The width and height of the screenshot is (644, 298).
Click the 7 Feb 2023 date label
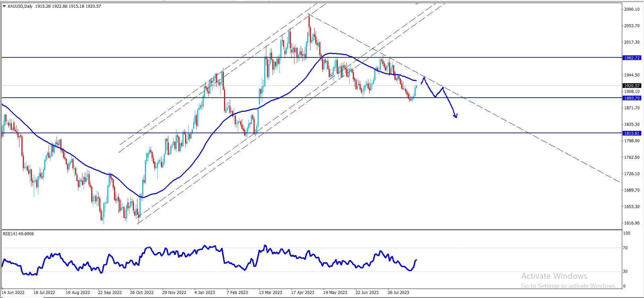click(237, 293)
